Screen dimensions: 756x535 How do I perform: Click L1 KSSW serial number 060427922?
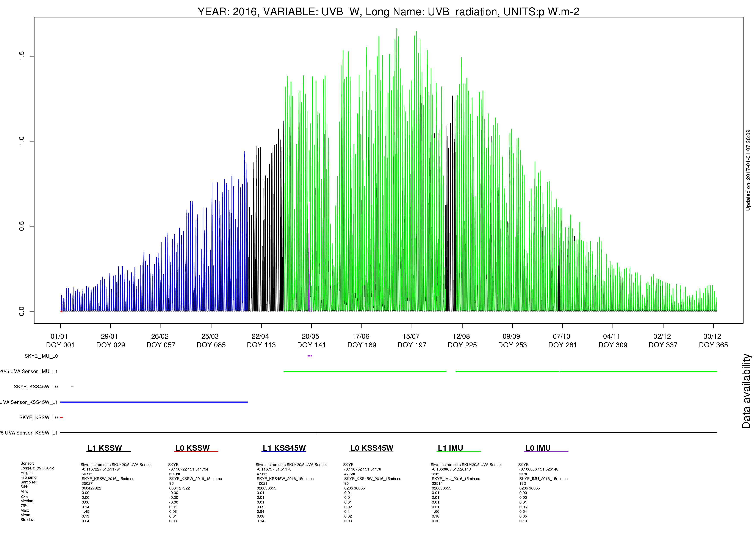pyautogui.click(x=92, y=488)
